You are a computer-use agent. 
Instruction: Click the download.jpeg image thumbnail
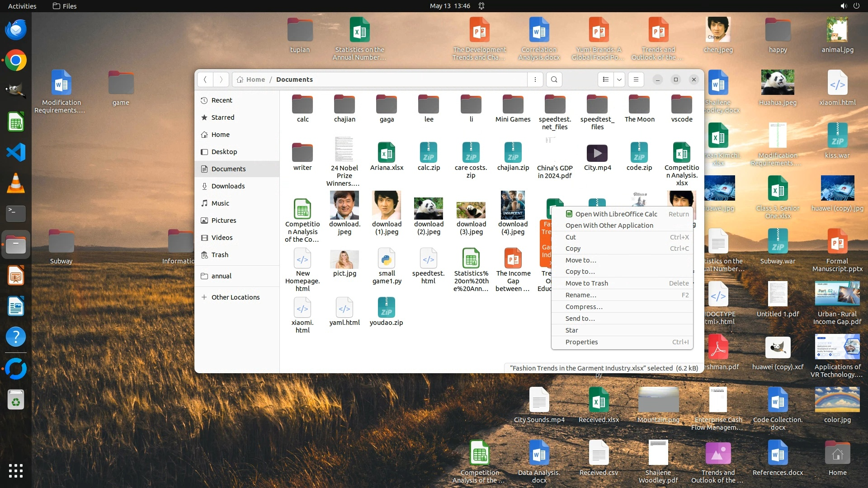(x=344, y=206)
